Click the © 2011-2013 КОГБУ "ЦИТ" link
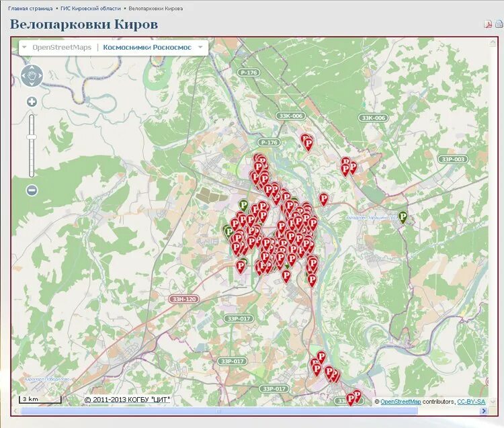Image resolution: width=504 pixels, height=428 pixels. 127,400
